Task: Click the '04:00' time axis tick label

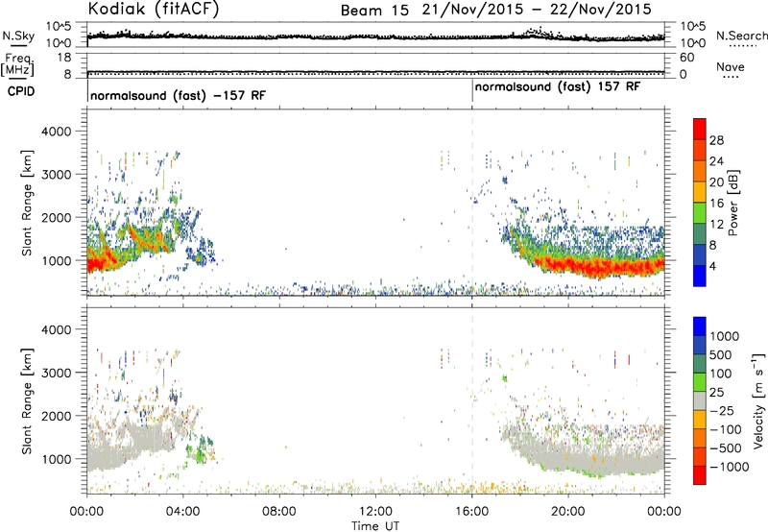Action: [182, 512]
